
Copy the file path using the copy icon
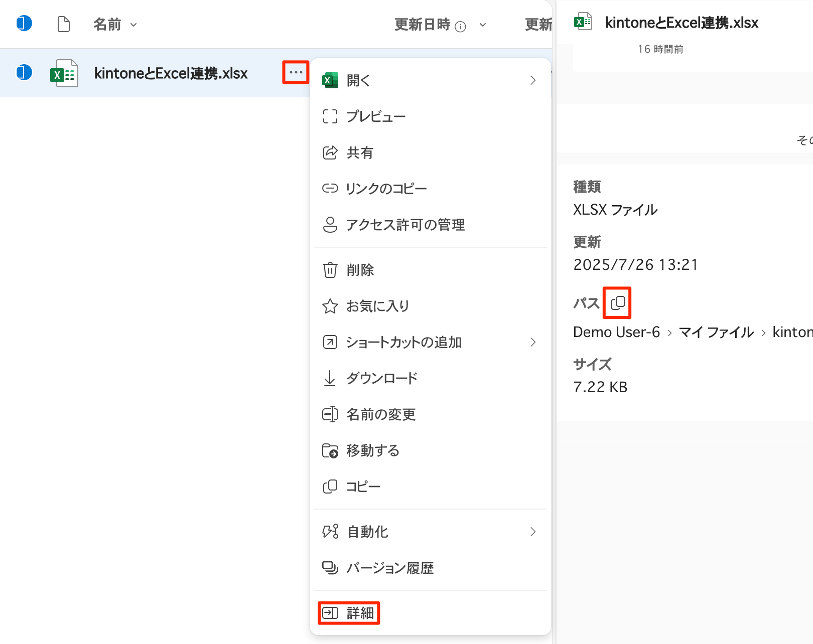click(x=617, y=302)
